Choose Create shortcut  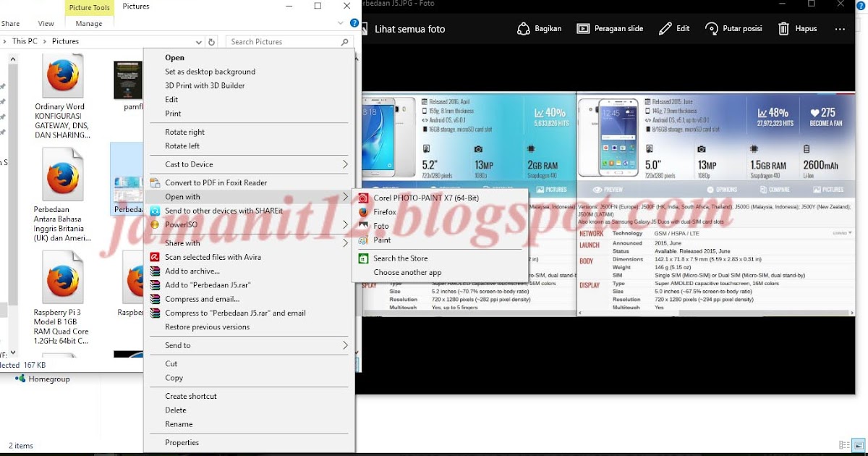(x=190, y=397)
